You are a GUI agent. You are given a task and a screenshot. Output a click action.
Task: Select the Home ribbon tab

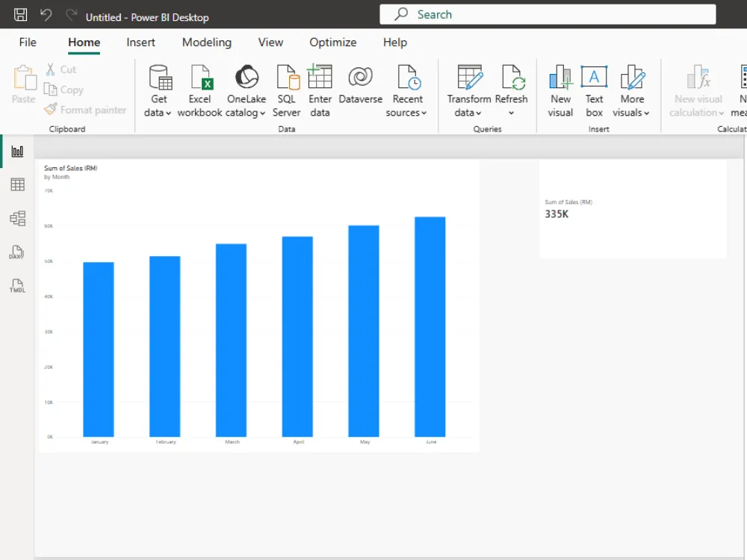coord(84,43)
